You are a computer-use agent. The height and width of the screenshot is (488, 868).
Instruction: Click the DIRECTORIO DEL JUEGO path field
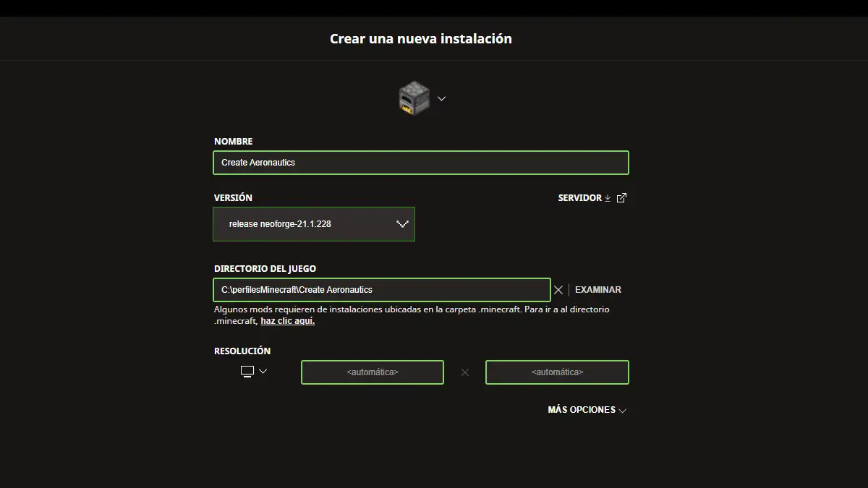[x=382, y=289]
